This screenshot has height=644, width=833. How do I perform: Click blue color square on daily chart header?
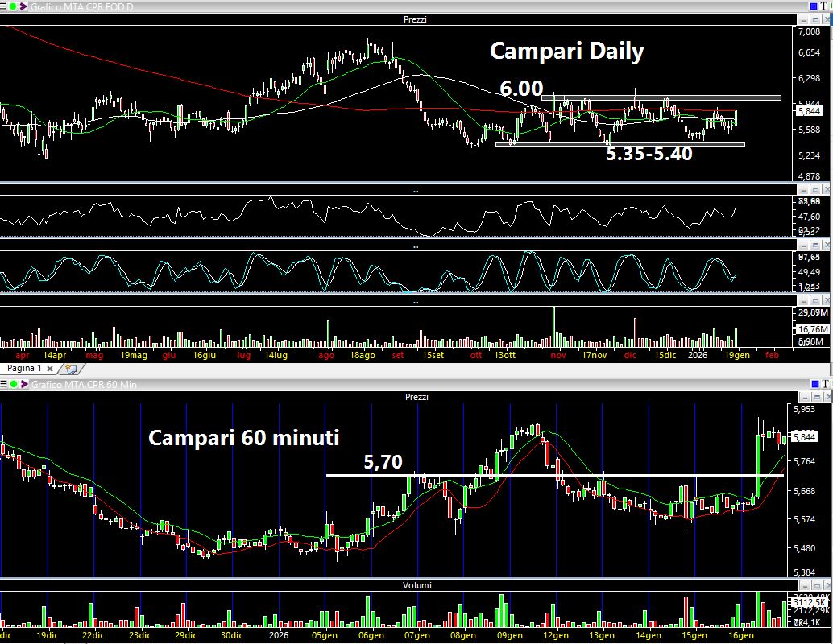812,6
